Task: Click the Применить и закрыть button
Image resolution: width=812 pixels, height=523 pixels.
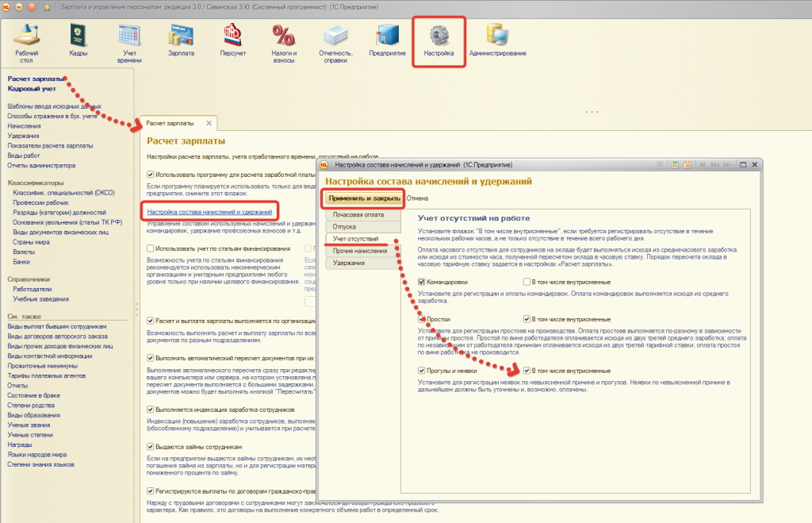Action: click(x=364, y=198)
